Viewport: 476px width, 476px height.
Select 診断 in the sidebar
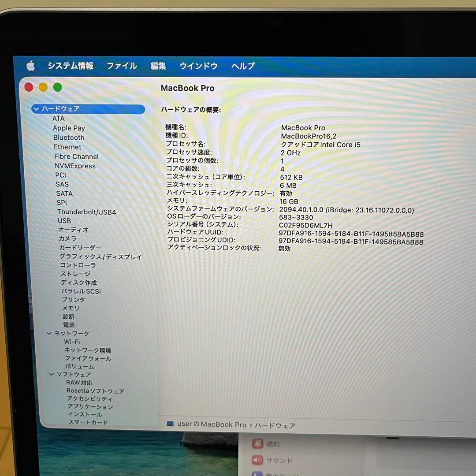[69, 316]
